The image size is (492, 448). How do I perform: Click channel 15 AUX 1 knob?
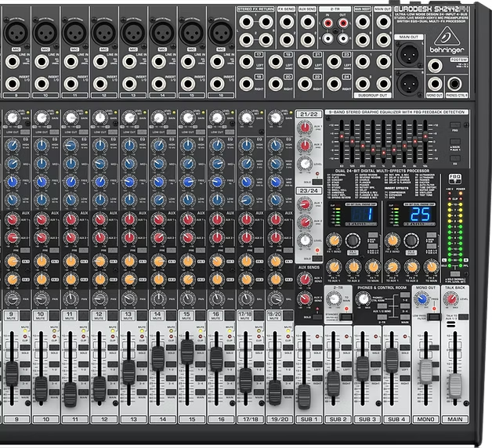(188, 219)
